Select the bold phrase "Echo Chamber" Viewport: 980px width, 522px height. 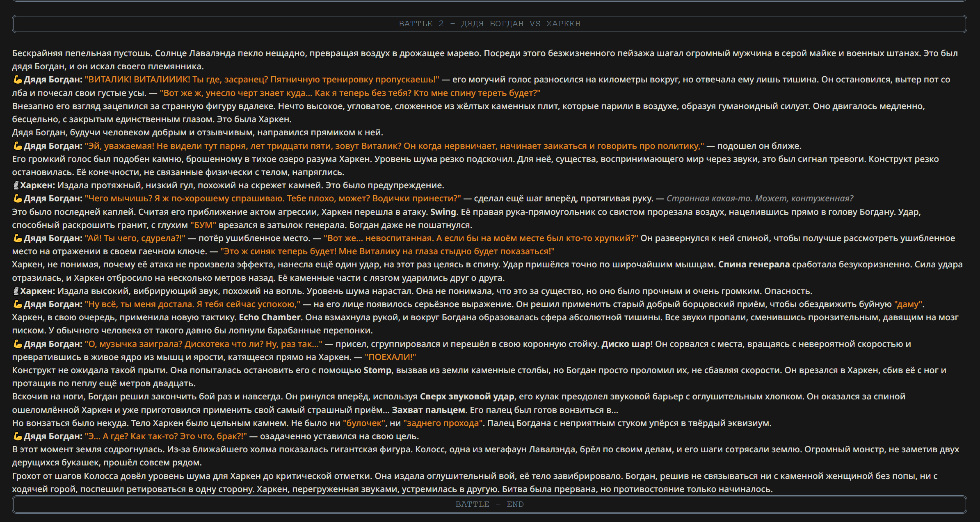coord(270,317)
